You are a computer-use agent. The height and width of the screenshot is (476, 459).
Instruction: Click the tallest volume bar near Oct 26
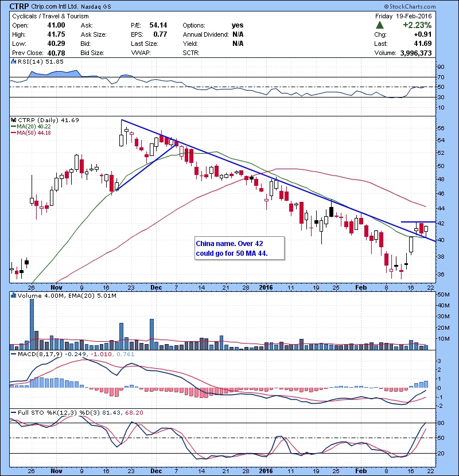pos(32,324)
